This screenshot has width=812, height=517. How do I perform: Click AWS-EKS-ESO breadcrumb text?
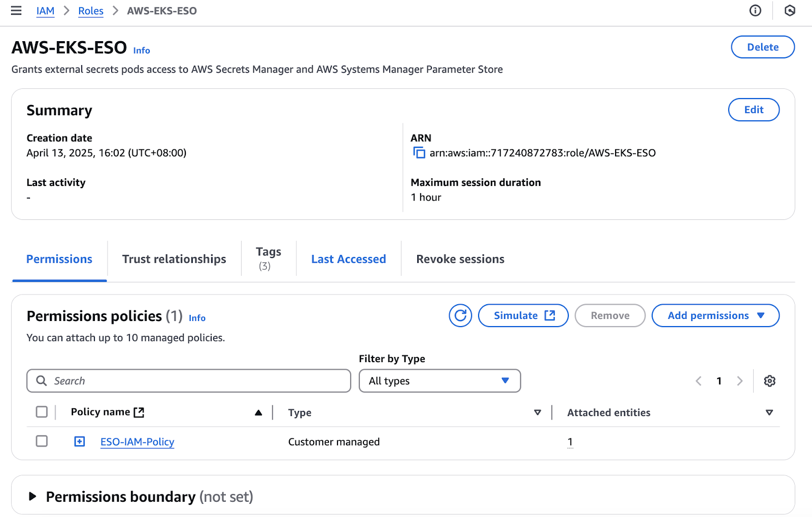coord(162,11)
